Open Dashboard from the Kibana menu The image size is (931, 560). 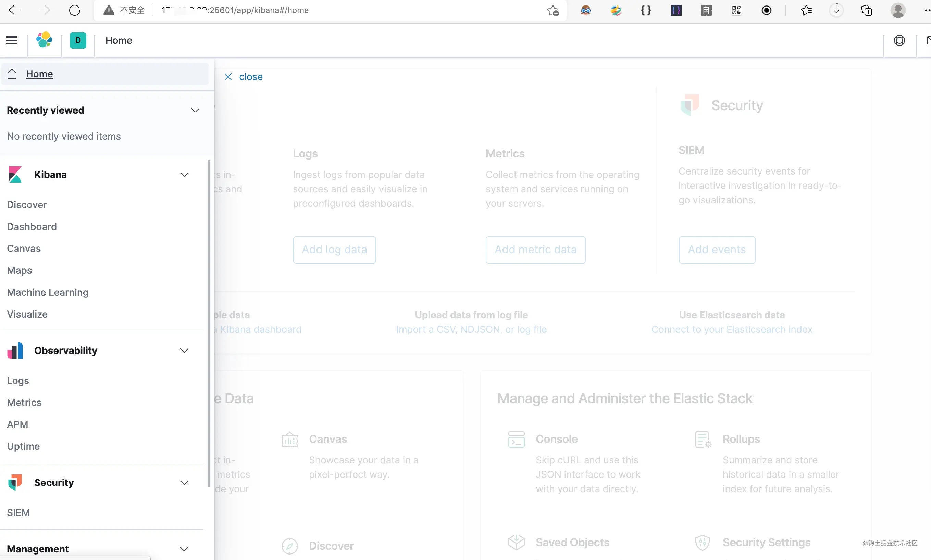pyautogui.click(x=32, y=226)
